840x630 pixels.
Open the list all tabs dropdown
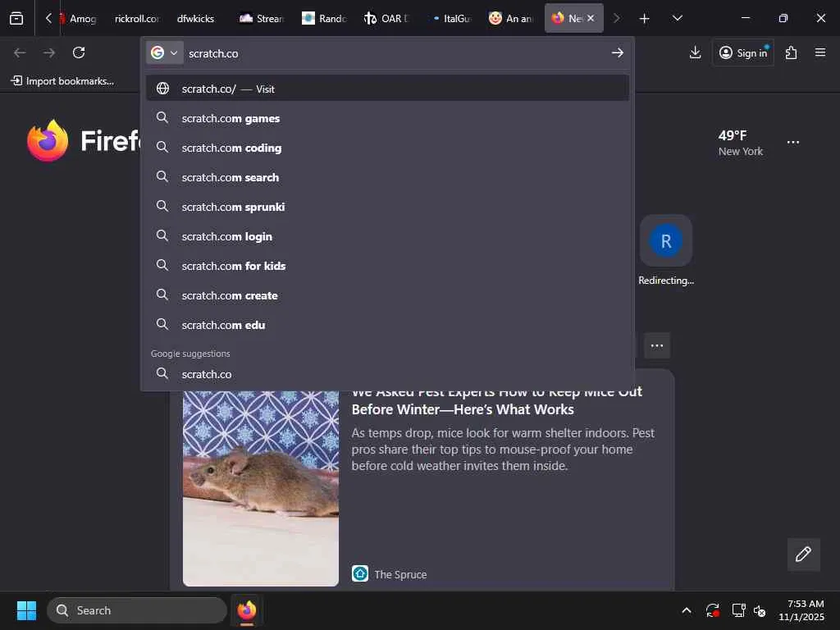click(x=677, y=19)
